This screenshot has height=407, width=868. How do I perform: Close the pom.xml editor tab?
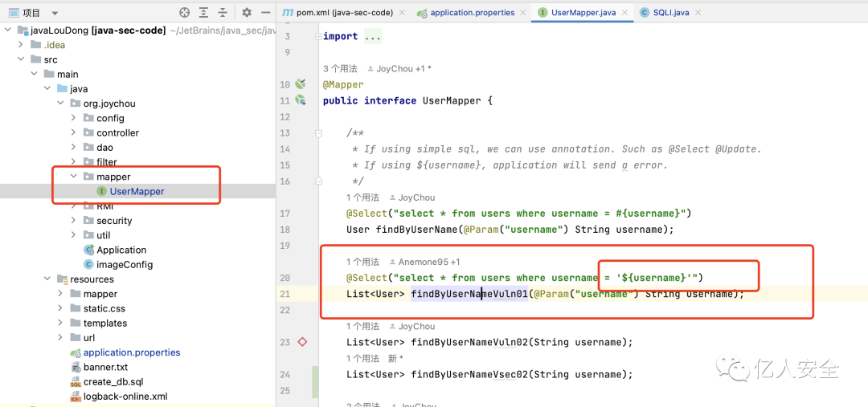401,13
